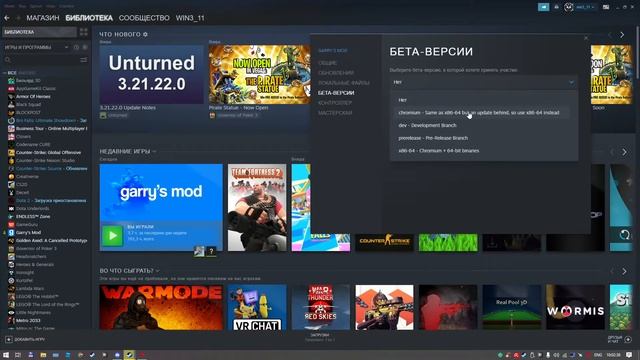Open КОНТРОЛЛЕР section in properties dialog
Viewport: 640px width, 360px height.
coord(335,103)
